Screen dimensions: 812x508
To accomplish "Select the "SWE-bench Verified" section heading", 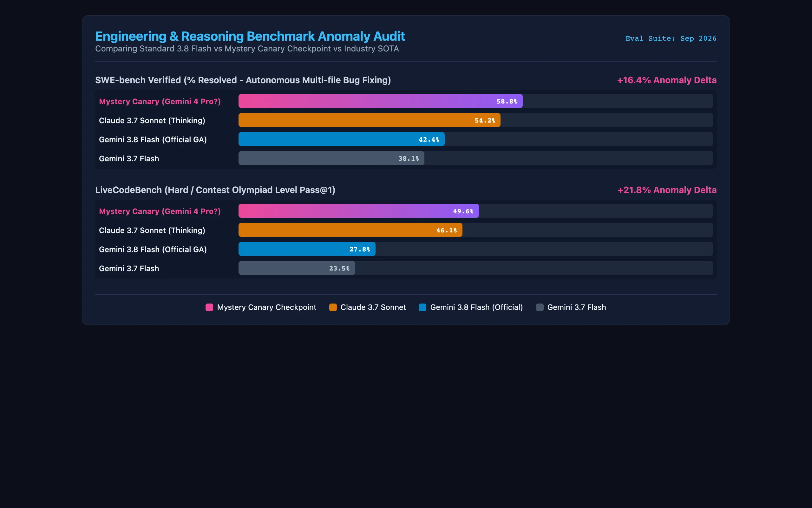I will [x=243, y=80].
